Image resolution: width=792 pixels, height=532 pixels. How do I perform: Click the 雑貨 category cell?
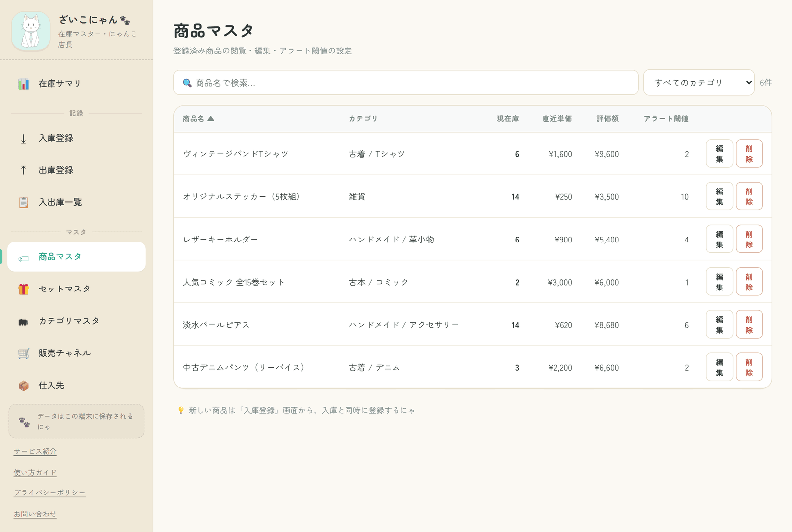click(x=357, y=197)
